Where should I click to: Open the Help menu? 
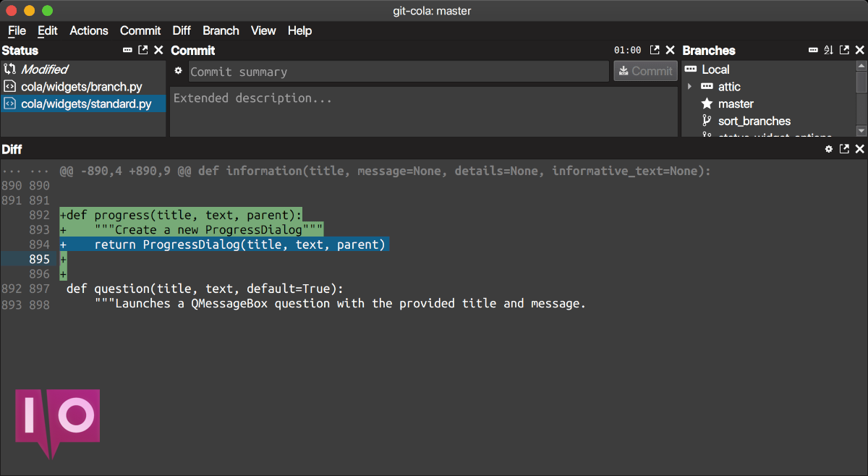(299, 30)
